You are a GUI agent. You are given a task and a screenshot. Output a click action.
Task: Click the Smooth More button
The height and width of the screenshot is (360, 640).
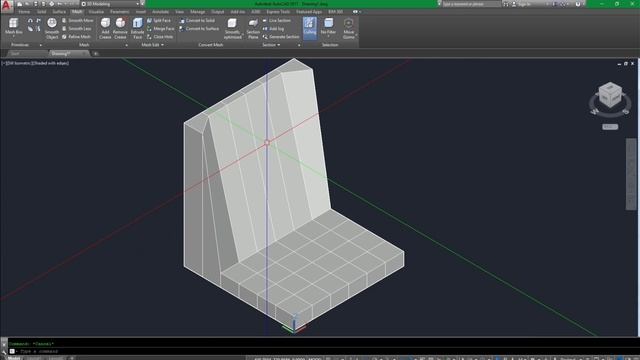[77, 20]
